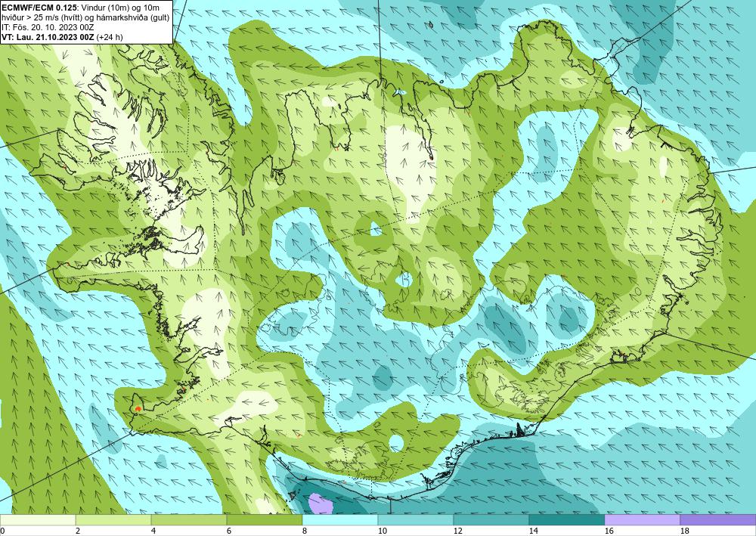Click the '16' label on the legend scale
The width and height of the screenshot is (756, 536).
coord(609,531)
